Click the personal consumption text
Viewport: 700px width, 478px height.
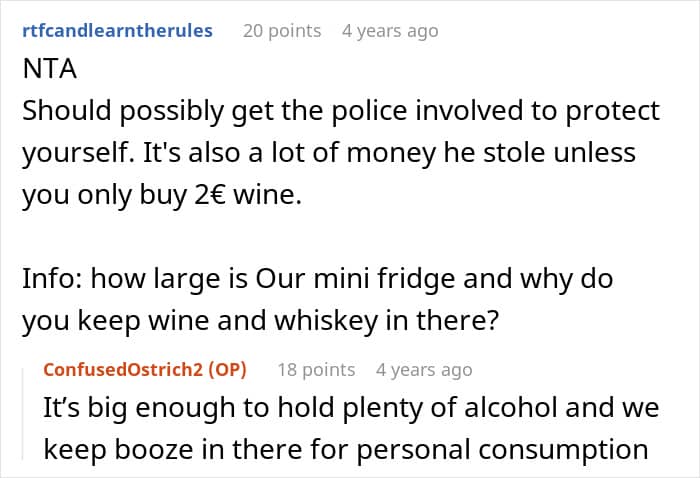502,449
